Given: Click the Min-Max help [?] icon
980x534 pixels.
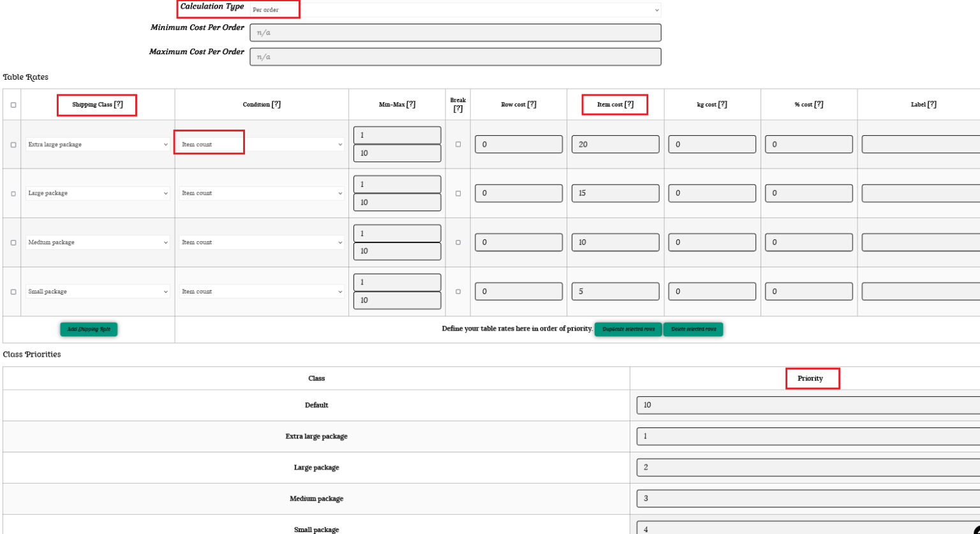Looking at the screenshot, I should click(411, 105).
